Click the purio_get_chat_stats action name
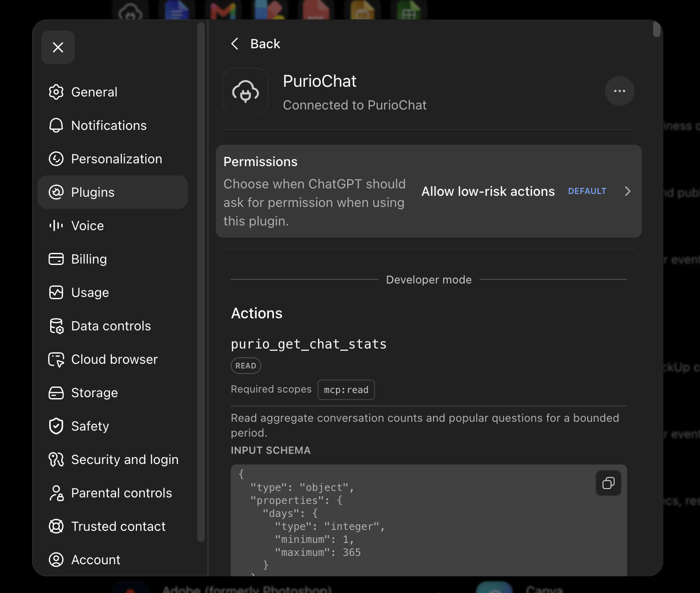The image size is (700, 593). click(309, 344)
